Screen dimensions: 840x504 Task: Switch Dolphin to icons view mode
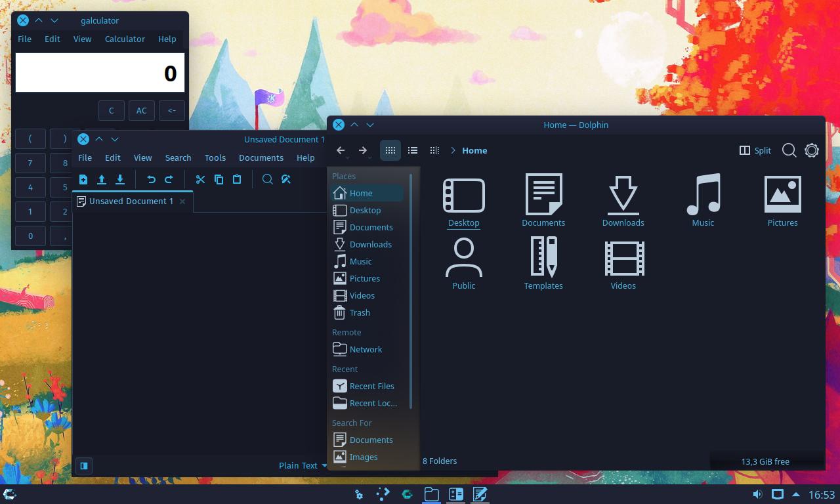coord(390,150)
